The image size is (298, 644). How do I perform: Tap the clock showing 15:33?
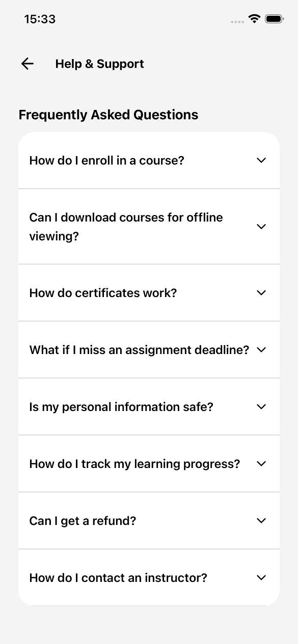point(39,19)
